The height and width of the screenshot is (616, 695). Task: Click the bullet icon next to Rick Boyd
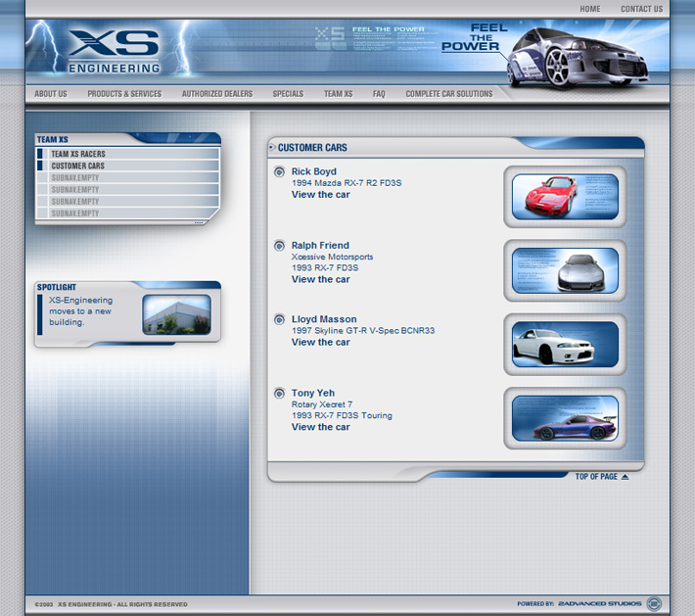click(279, 171)
